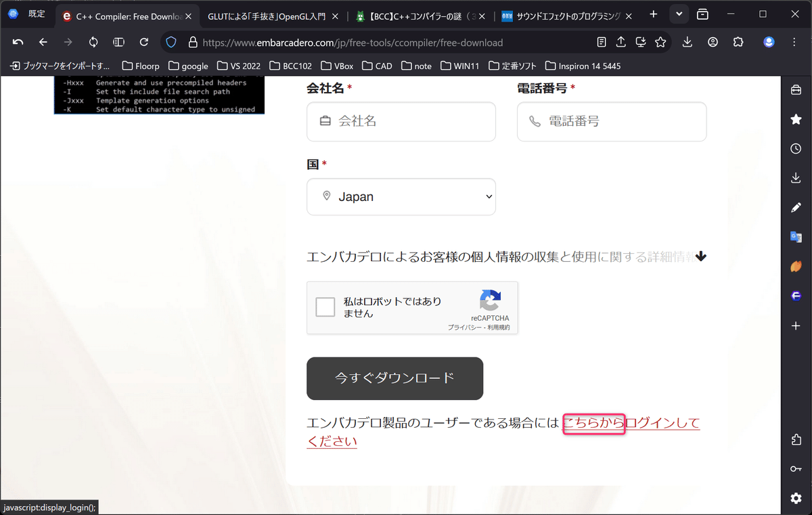Expand the エンバカデロによるお客様の個人情報 details arrow

point(701,256)
